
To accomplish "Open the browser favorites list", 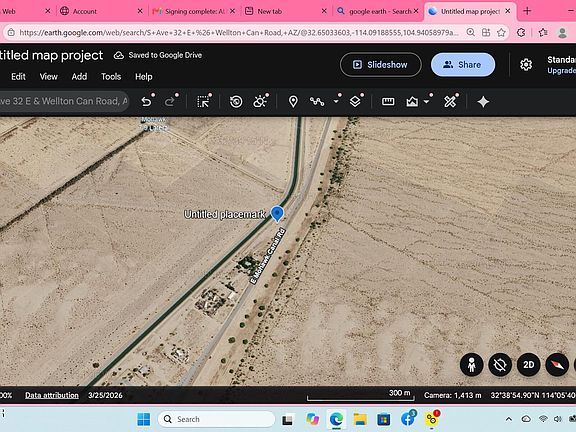I will point(543,33).
